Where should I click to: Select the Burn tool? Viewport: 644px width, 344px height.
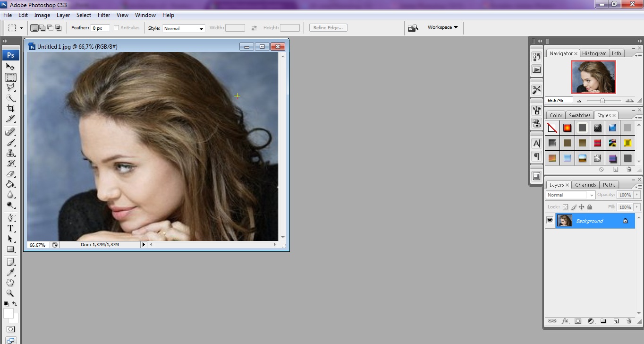pos(10,205)
